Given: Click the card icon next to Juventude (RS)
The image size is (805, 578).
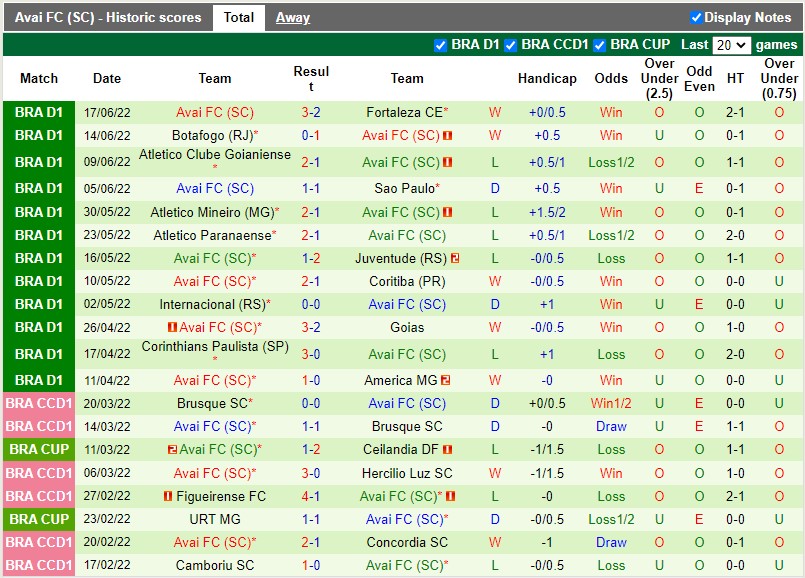Looking at the screenshot, I should point(455,258).
